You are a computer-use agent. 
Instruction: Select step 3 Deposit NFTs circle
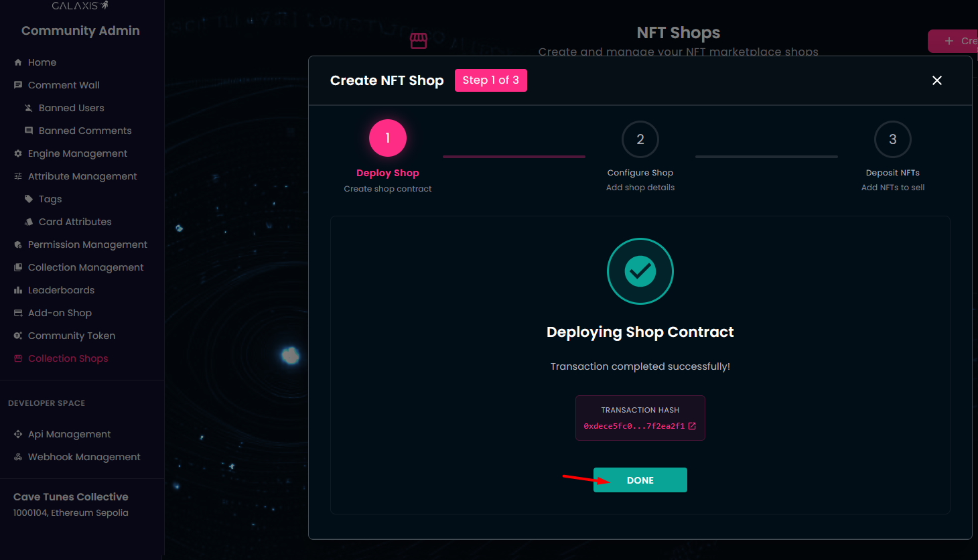coord(892,139)
